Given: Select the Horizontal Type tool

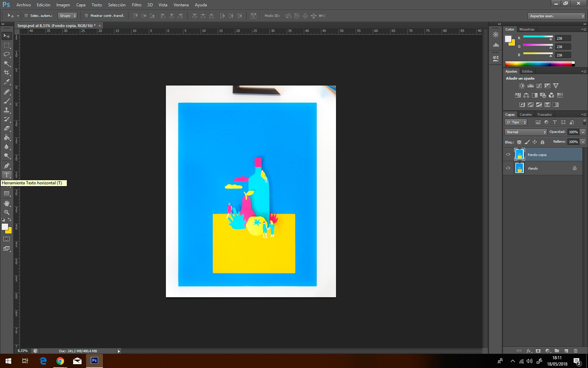Looking at the screenshot, I should [x=7, y=175].
